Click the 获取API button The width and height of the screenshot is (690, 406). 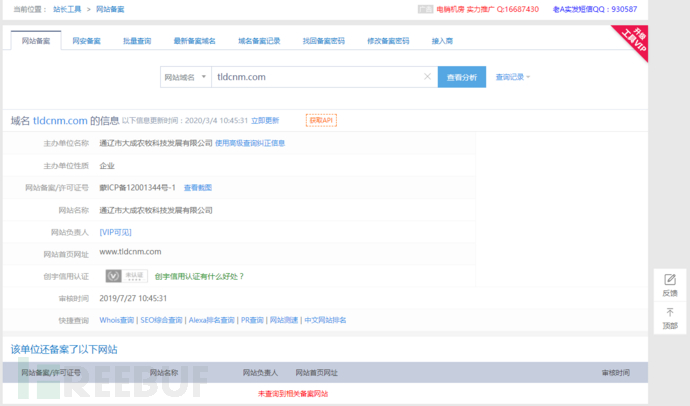tap(321, 120)
